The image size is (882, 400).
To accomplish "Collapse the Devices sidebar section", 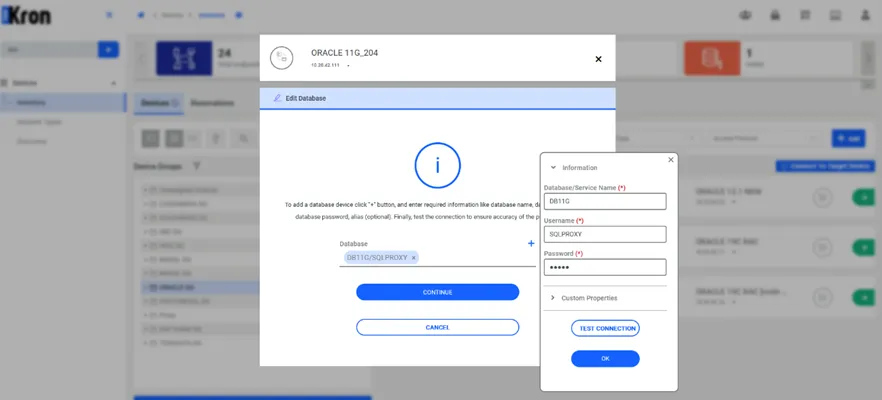I will tap(114, 83).
